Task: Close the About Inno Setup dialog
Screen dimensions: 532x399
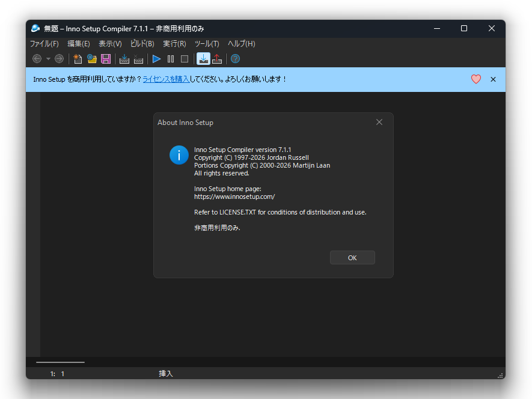Action: point(379,122)
